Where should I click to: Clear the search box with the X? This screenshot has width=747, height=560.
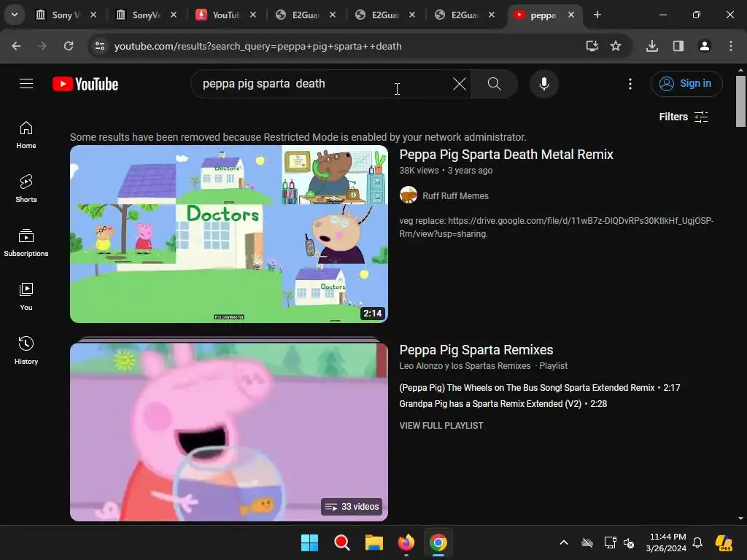(460, 84)
